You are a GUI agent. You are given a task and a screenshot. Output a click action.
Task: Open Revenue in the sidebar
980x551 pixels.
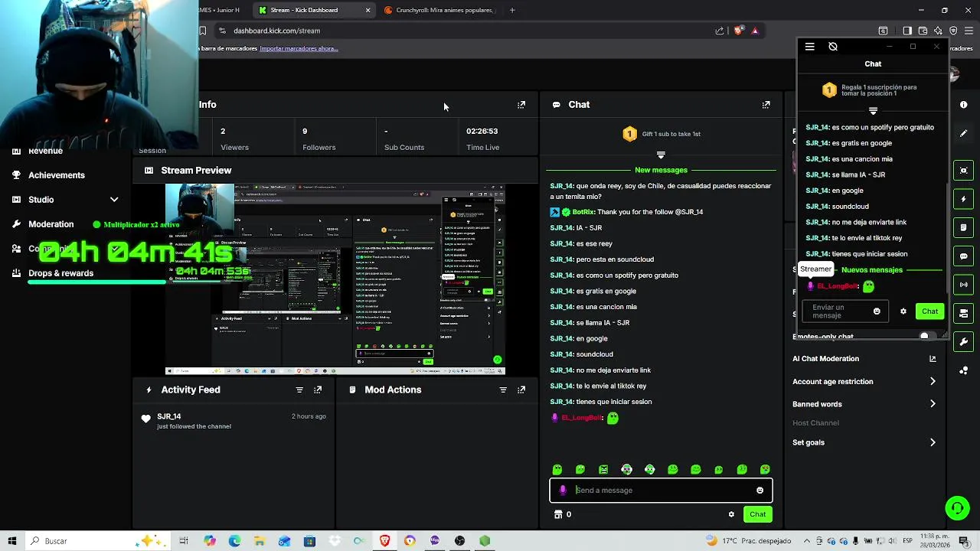tap(45, 151)
